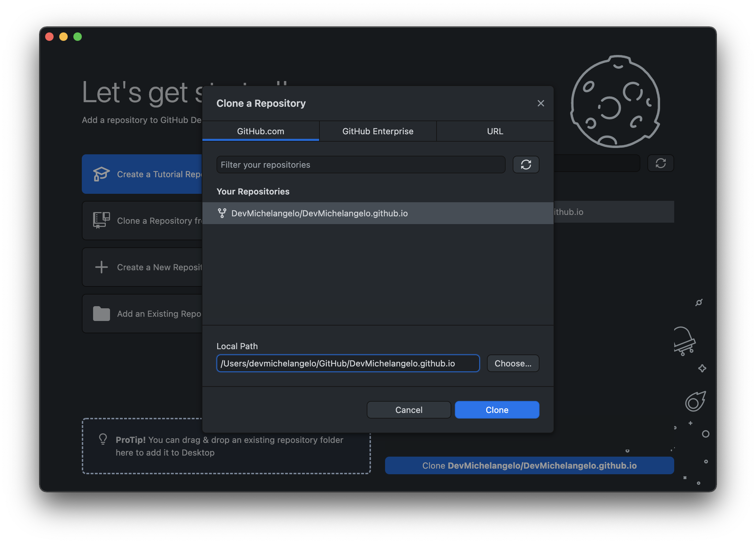The width and height of the screenshot is (756, 544).
Task: Switch to the GitHub.com tab
Action: coord(261,131)
